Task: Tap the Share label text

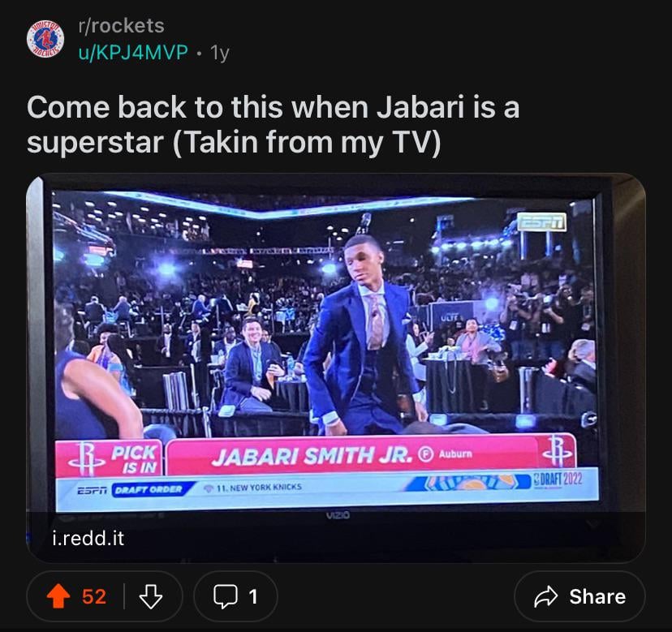Action: 597,596
